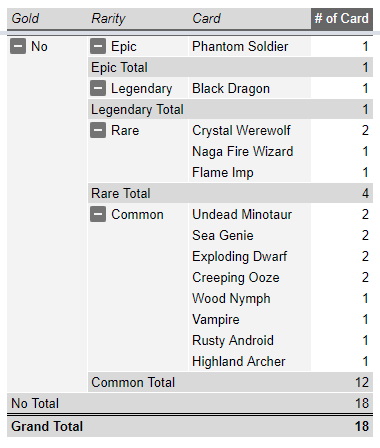
Task: Collapse the Rare rarity group
Action: pyautogui.click(x=98, y=130)
